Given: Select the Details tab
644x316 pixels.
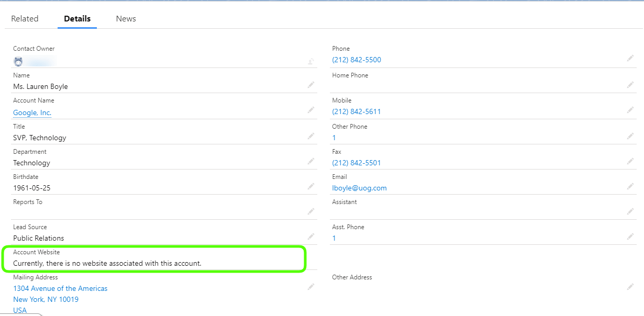Looking at the screenshot, I should tap(77, 19).
